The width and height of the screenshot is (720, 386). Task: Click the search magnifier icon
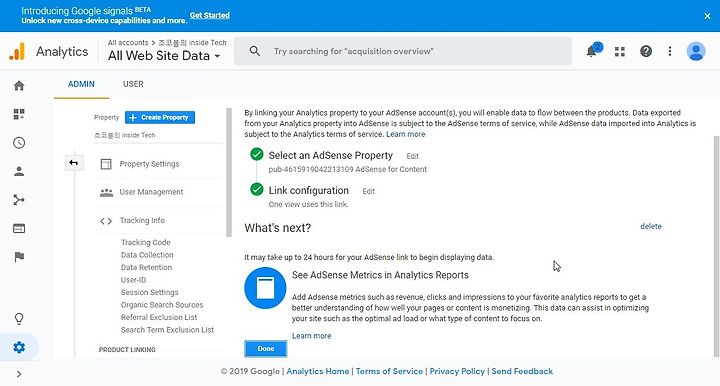click(x=254, y=51)
